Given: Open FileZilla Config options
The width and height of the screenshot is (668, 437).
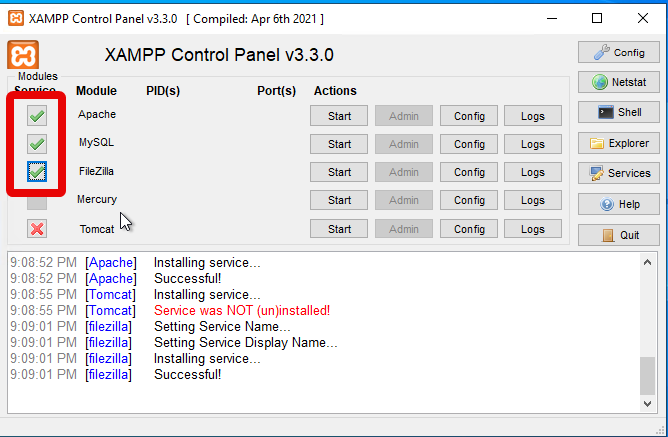Looking at the screenshot, I should 469,172.
